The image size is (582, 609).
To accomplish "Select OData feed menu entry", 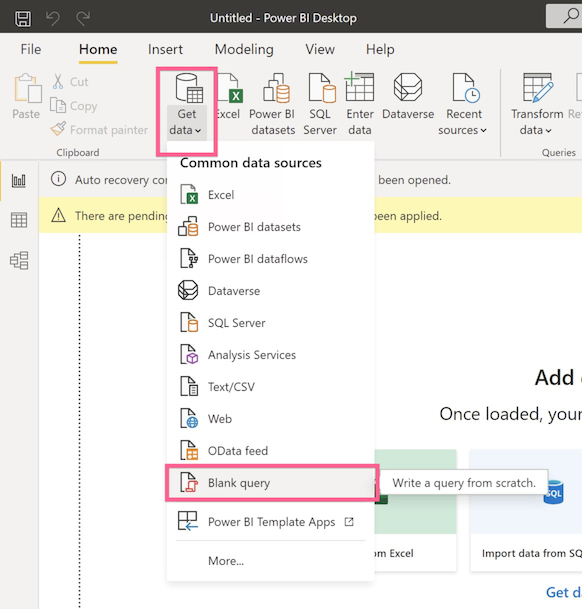I will (x=270, y=451).
